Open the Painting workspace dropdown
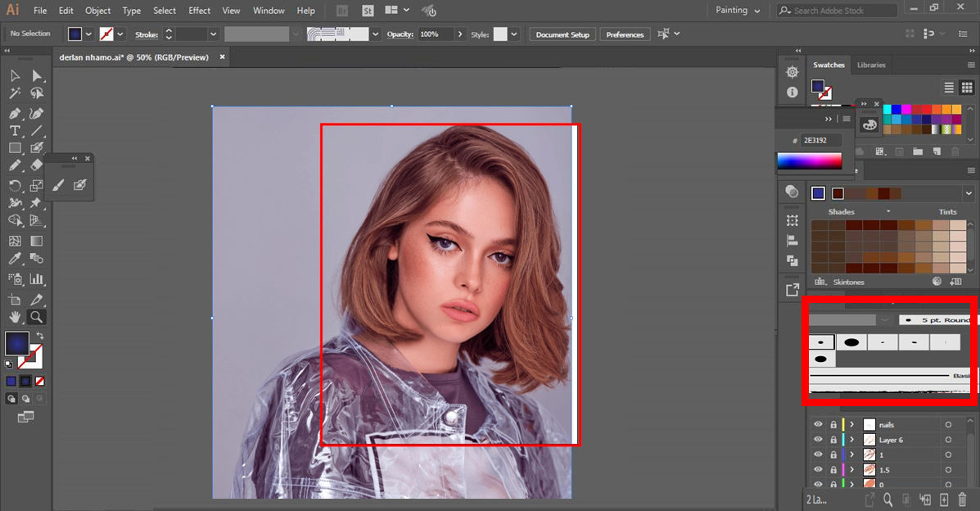 [738, 11]
